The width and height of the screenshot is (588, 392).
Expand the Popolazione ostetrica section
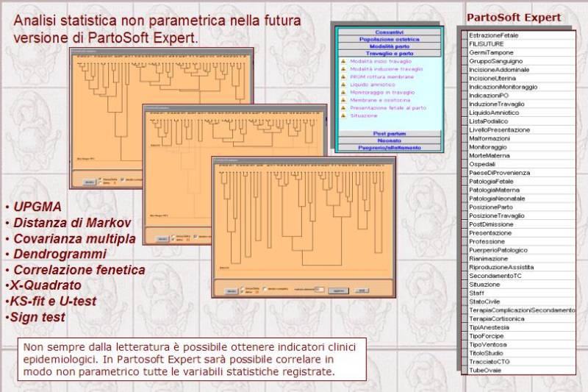[x=390, y=40]
